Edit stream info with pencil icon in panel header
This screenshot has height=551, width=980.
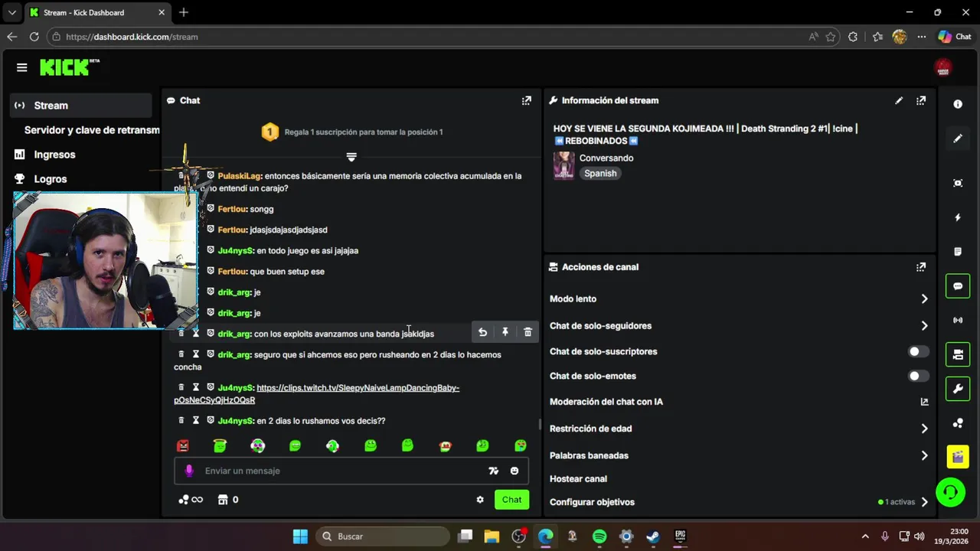[899, 100]
